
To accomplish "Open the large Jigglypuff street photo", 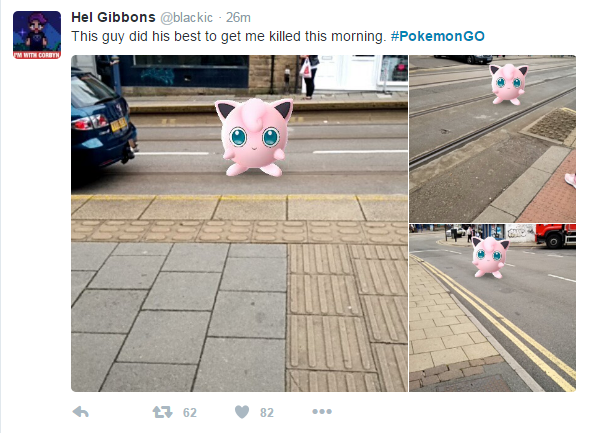I will click(x=239, y=223).
